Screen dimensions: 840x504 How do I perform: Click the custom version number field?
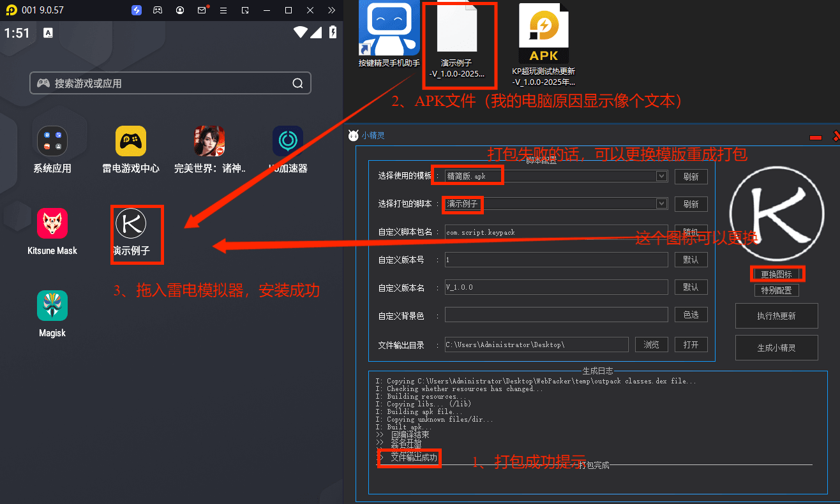(x=556, y=260)
